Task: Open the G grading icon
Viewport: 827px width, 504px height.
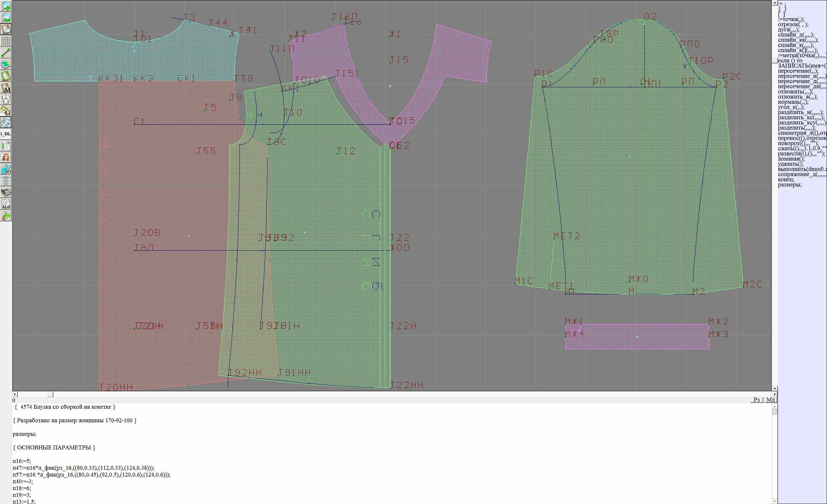Action: tap(6, 111)
